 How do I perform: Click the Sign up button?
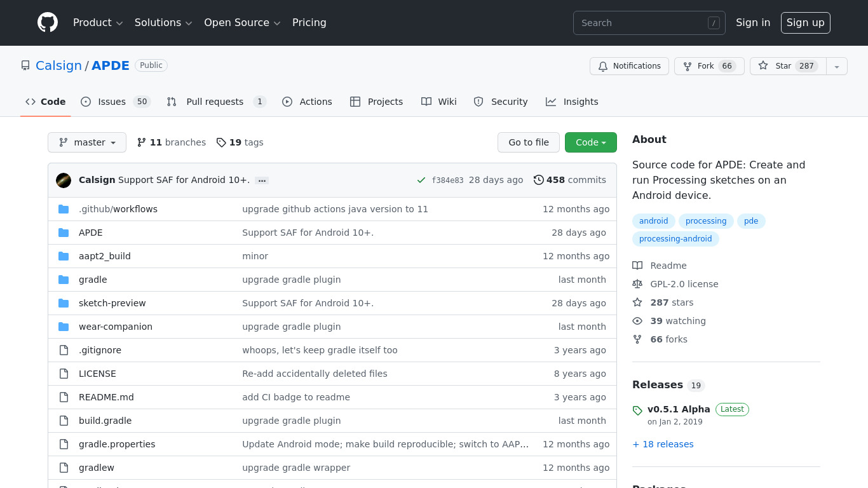pos(806,22)
